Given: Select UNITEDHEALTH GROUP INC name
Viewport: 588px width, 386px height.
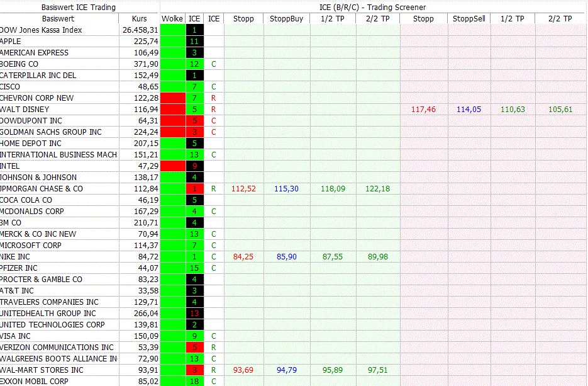Looking at the screenshot, I should [48, 313].
